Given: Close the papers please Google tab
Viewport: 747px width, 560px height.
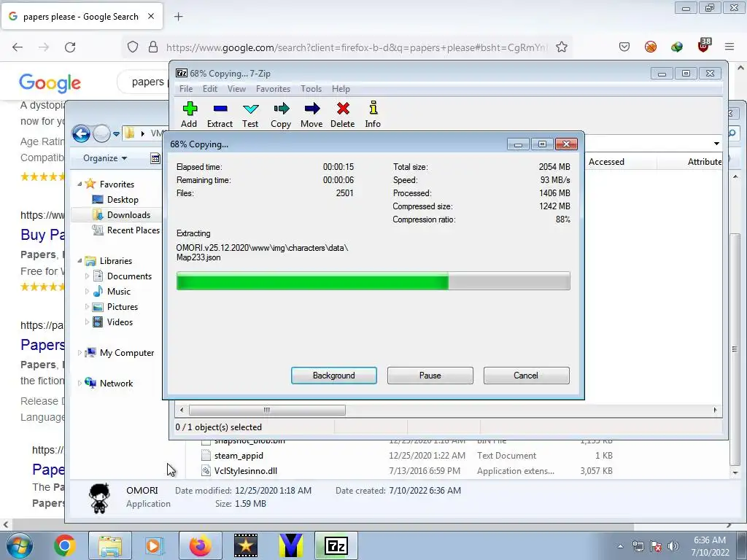Looking at the screenshot, I should click(x=151, y=16).
